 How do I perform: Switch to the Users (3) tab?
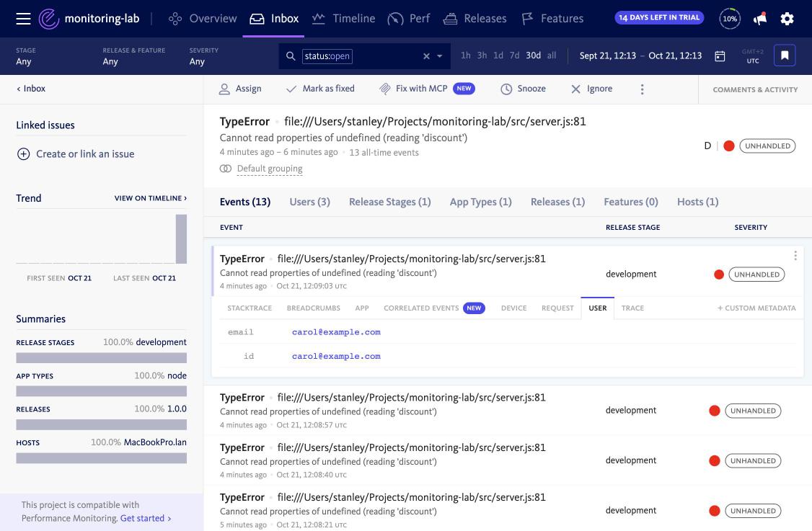(309, 202)
